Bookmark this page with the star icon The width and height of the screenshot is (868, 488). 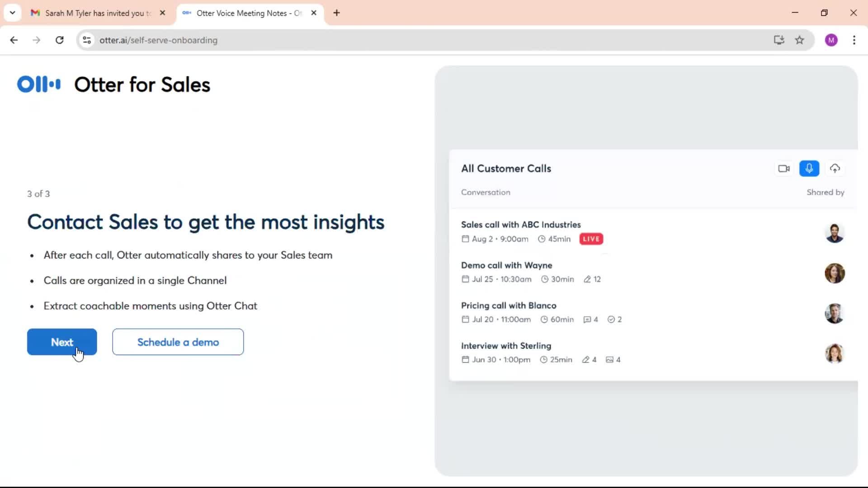[800, 40]
